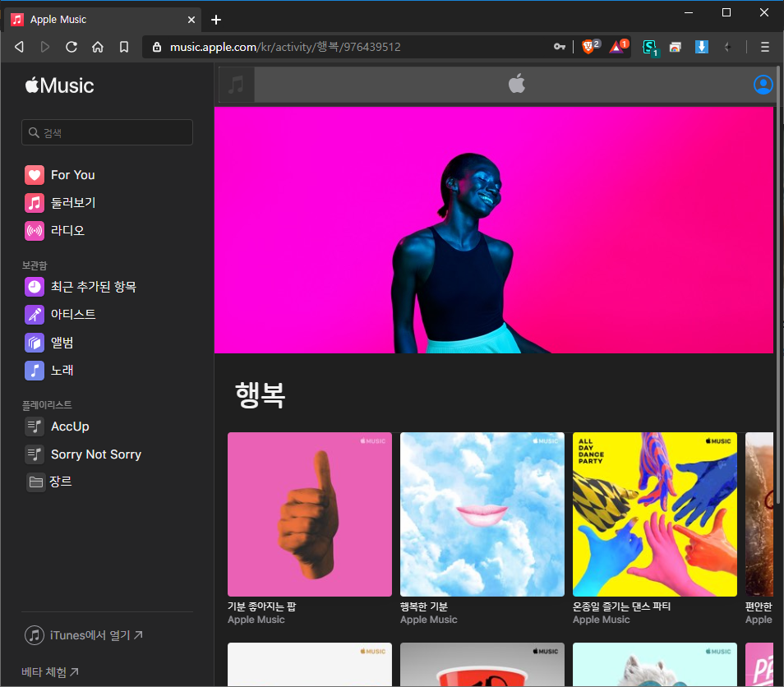Click the rainbow window extension icon
Image resolution: width=784 pixels, height=687 pixels.
675,47
